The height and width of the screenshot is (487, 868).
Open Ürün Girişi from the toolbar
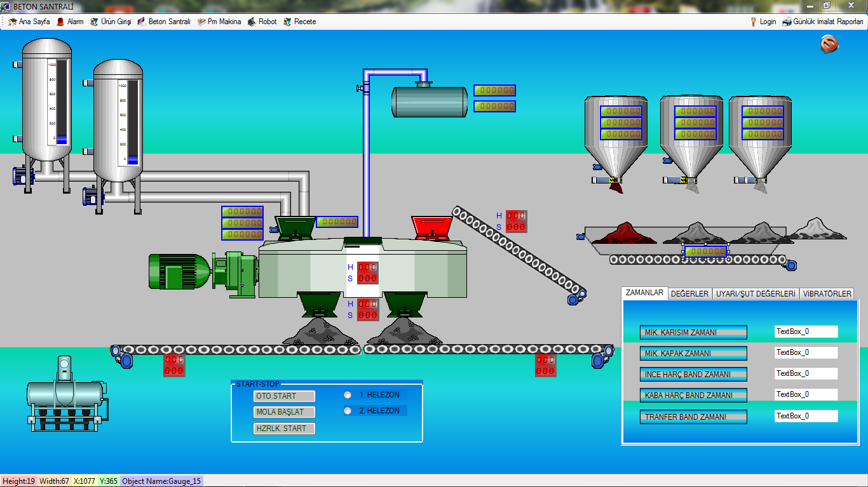[x=111, y=22]
